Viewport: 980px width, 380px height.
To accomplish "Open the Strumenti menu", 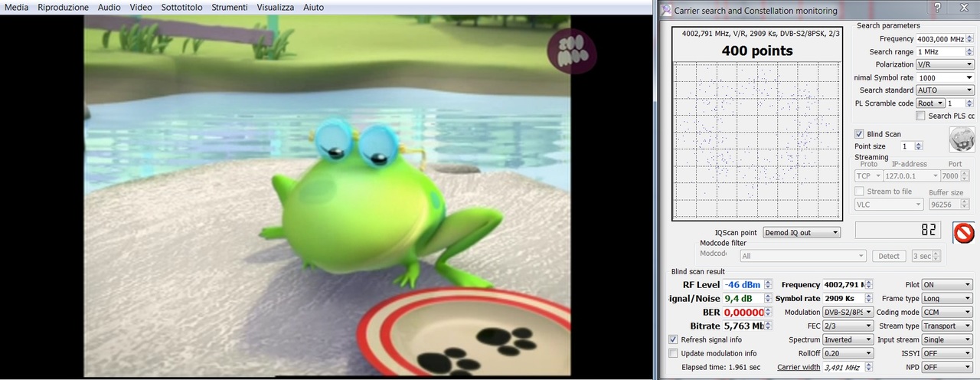I will [x=229, y=7].
